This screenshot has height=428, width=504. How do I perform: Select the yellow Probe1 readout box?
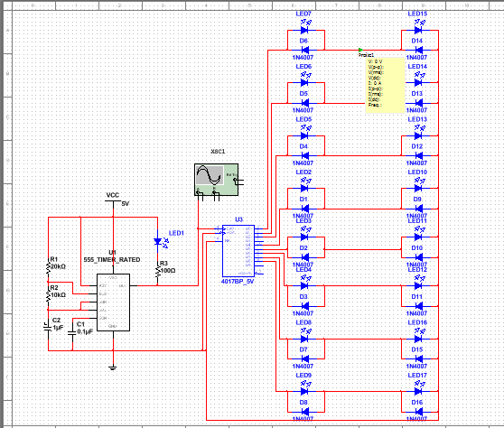coord(385,85)
